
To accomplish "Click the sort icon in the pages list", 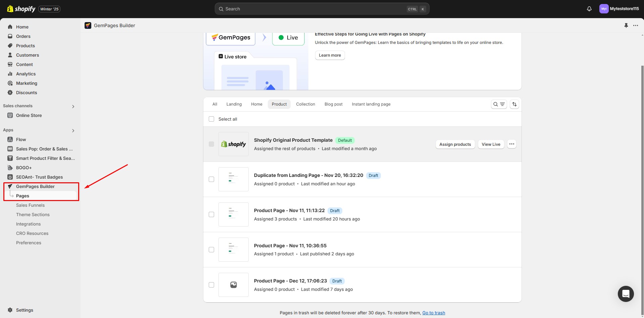I will [515, 104].
